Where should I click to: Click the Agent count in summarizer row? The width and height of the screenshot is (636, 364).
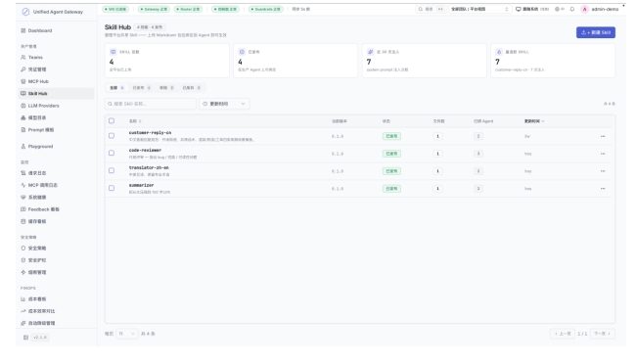point(478,189)
